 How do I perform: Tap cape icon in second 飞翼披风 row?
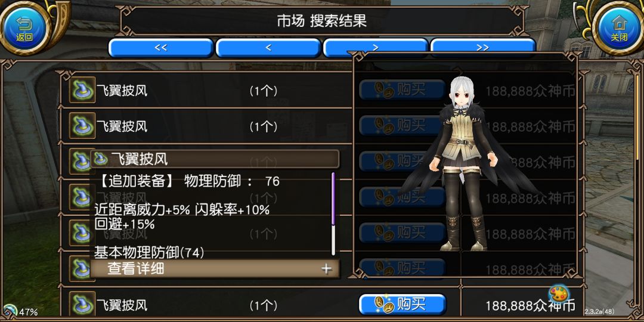(x=82, y=125)
